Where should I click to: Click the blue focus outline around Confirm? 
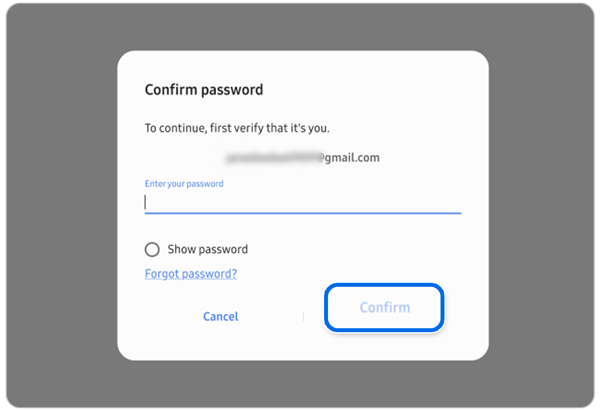click(385, 287)
